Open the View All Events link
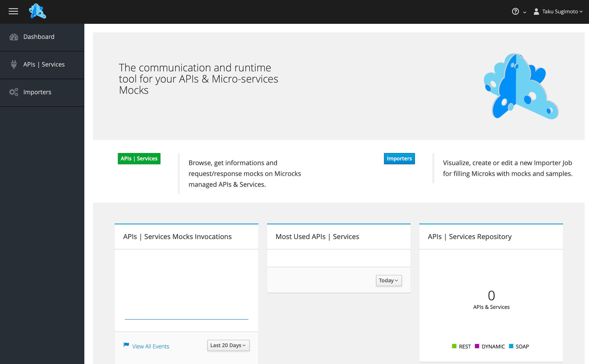 pyautogui.click(x=151, y=346)
